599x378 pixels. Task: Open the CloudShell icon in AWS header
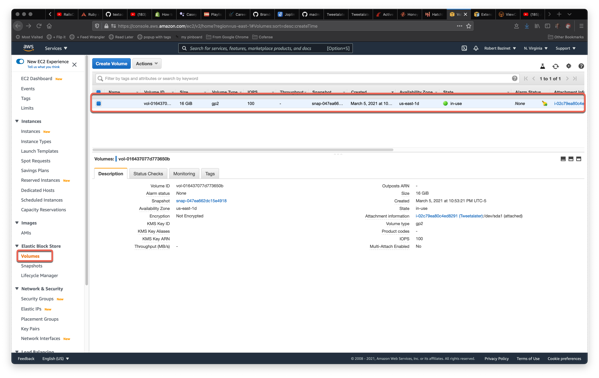coord(464,48)
